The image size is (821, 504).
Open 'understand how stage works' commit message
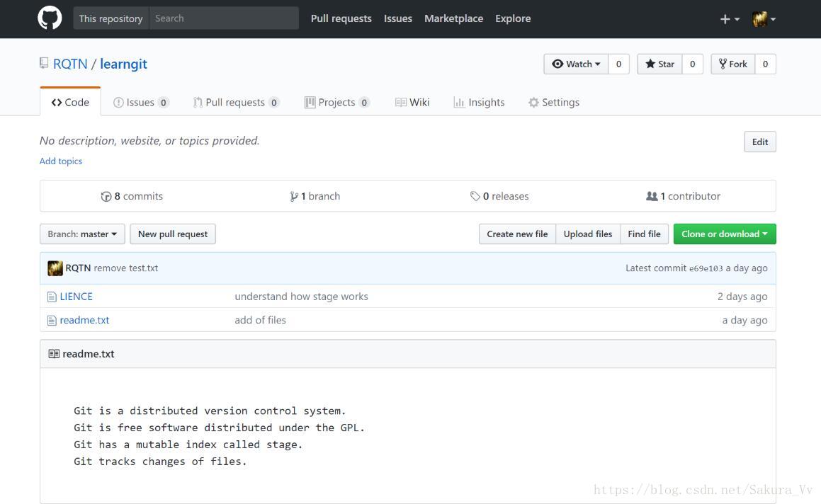301,297
